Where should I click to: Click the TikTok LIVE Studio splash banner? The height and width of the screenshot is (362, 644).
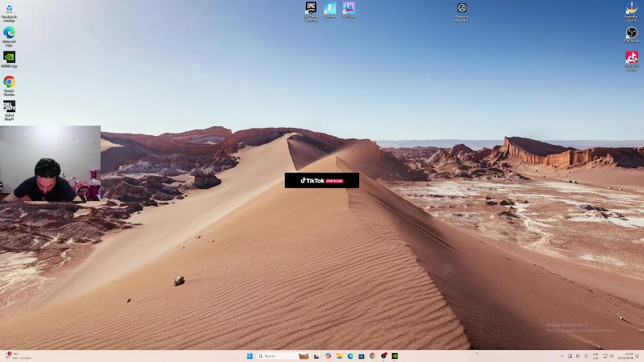pos(322,180)
